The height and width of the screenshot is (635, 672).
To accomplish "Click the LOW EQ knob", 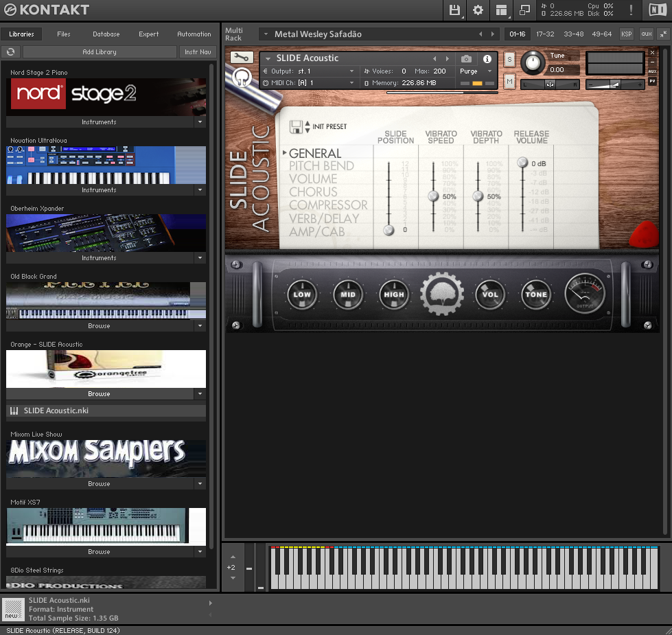I will coord(302,295).
